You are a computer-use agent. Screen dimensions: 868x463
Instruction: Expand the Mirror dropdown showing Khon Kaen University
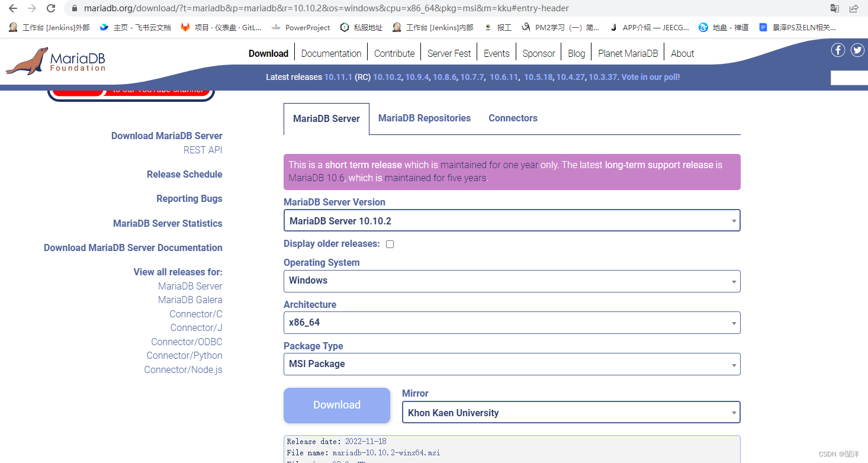571,413
